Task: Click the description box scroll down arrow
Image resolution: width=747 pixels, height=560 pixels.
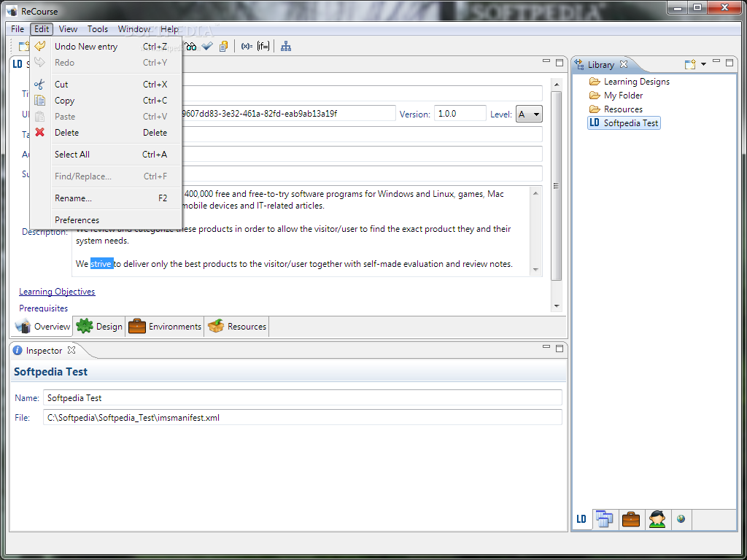Action: click(x=535, y=270)
